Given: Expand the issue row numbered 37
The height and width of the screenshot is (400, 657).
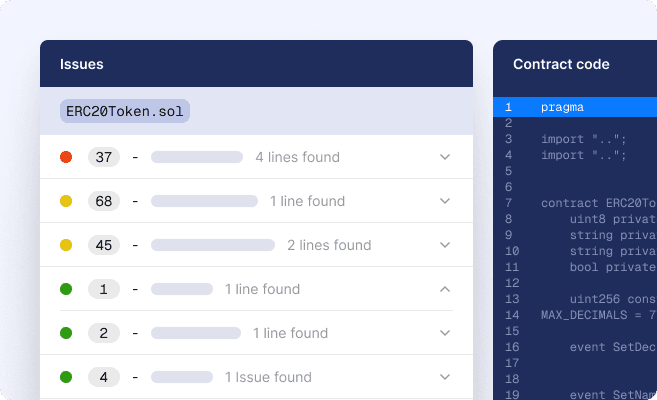Looking at the screenshot, I should click(445, 157).
